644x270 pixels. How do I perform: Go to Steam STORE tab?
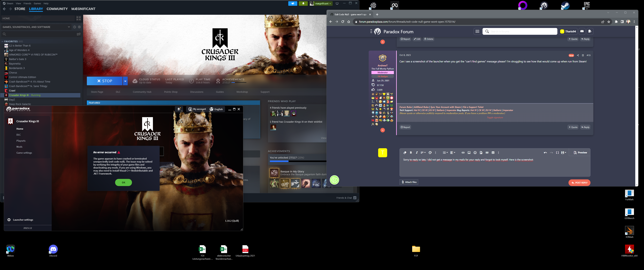[20, 9]
